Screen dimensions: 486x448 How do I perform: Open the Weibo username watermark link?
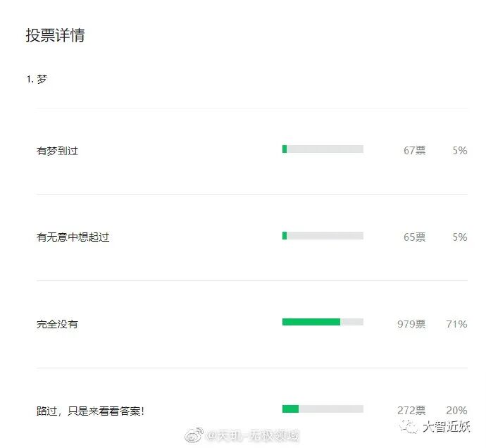[x=252, y=435]
